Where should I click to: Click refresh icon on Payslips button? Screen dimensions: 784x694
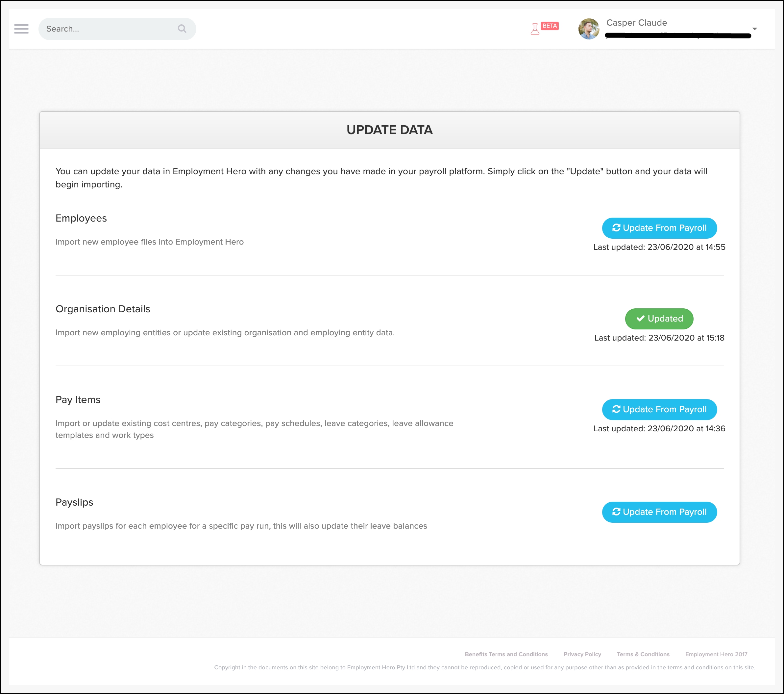(x=616, y=512)
